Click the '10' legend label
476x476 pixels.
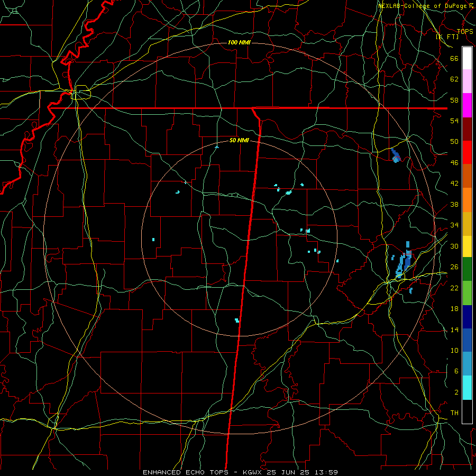tap(454, 350)
